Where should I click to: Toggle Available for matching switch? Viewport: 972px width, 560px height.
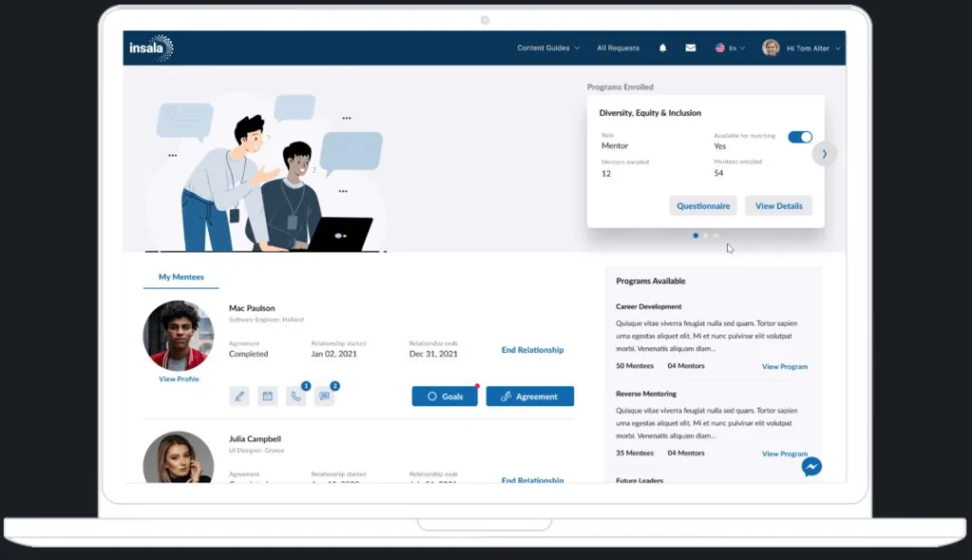pyautogui.click(x=800, y=137)
